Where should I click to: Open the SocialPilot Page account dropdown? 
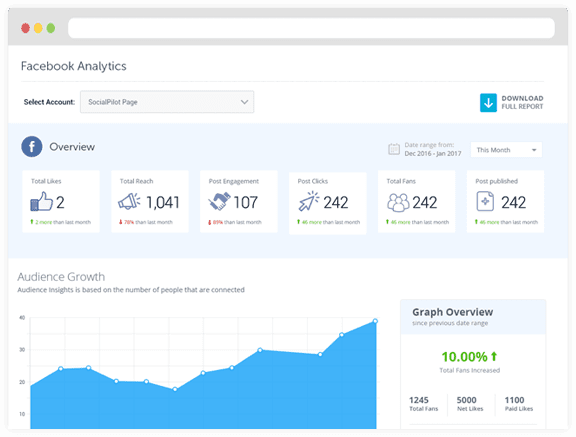pos(167,102)
